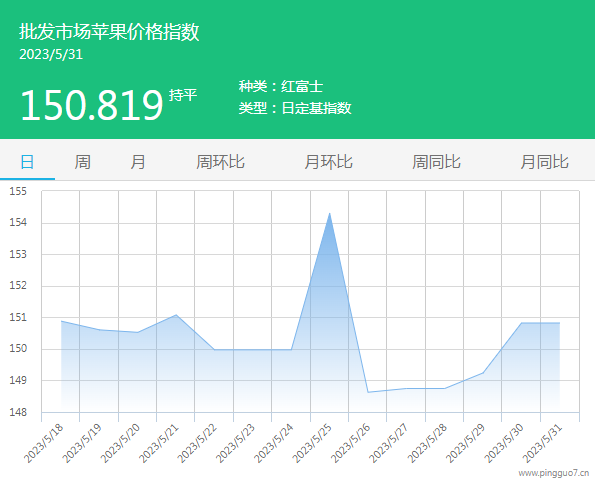Click the www.pingguo7.cn watermark link
595x483 pixels.
pyautogui.click(x=554, y=473)
